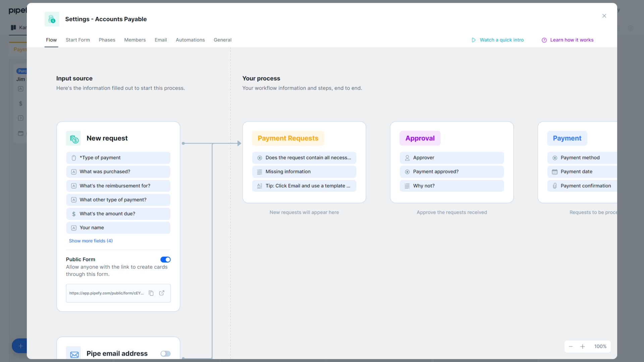The width and height of the screenshot is (644, 362).
Task: Open the Automations tab
Action: pos(190,40)
